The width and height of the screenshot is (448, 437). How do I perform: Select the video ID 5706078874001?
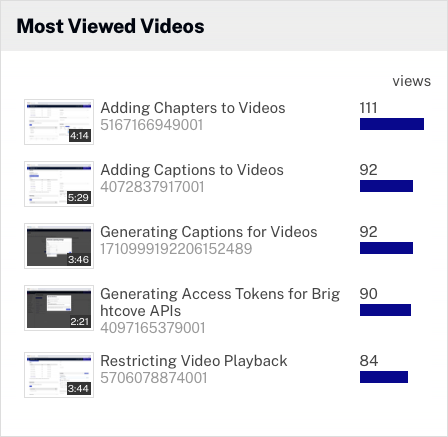154,378
